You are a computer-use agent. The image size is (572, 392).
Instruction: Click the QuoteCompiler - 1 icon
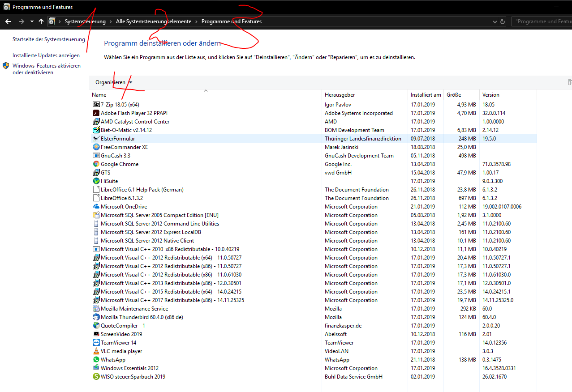coord(96,326)
